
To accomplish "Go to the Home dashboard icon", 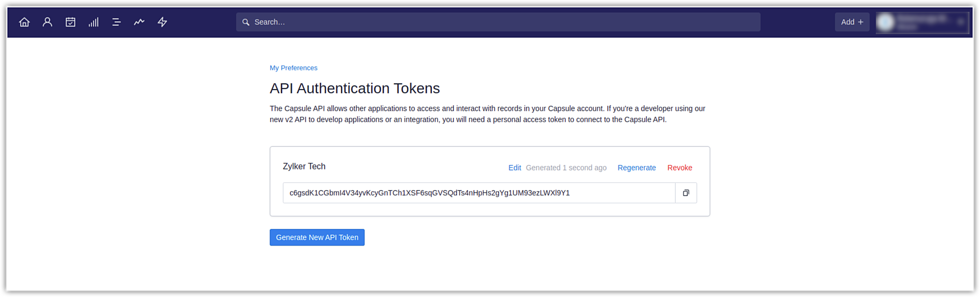I will pyautogui.click(x=24, y=22).
